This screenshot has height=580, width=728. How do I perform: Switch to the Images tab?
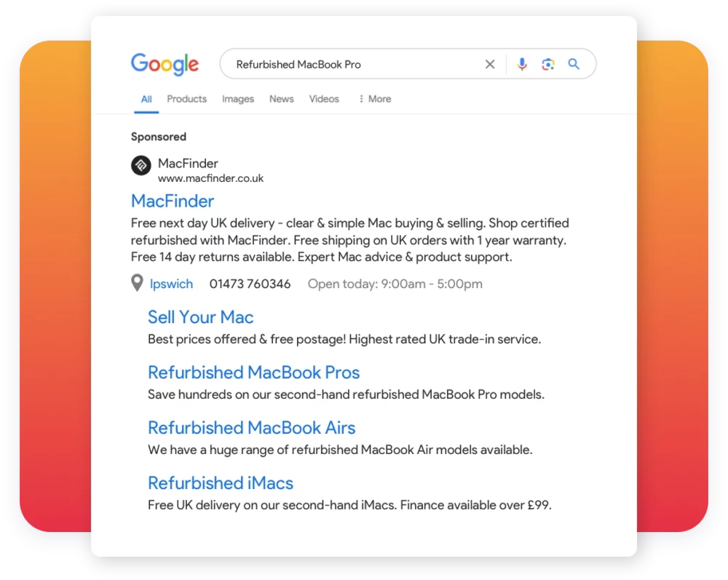[238, 99]
